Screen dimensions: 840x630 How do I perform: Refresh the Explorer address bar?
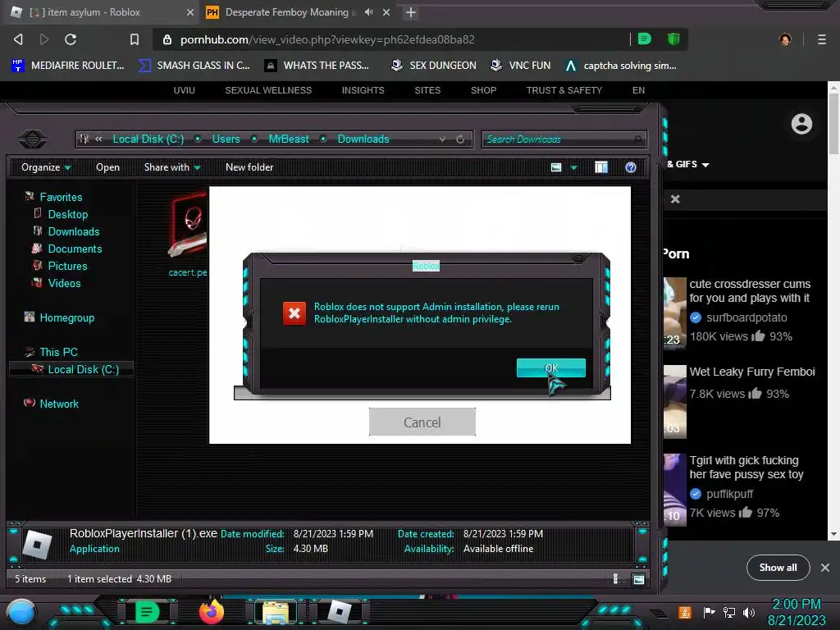coord(460,139)
